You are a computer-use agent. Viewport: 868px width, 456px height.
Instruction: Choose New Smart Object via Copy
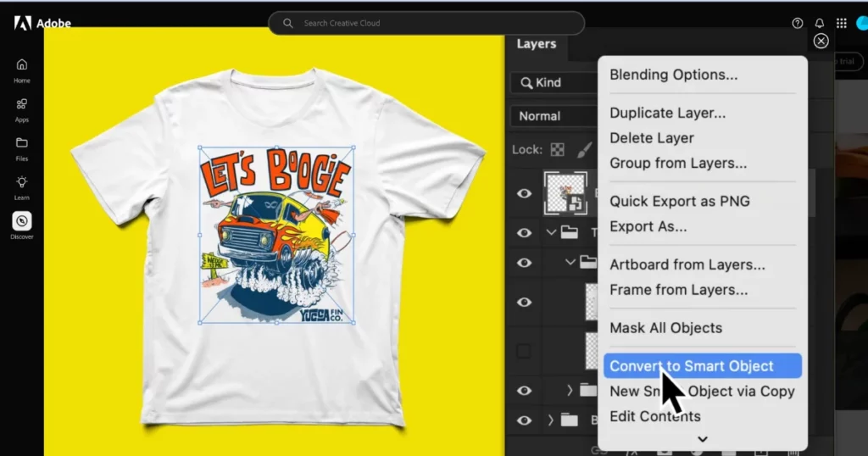click(702, 392)
